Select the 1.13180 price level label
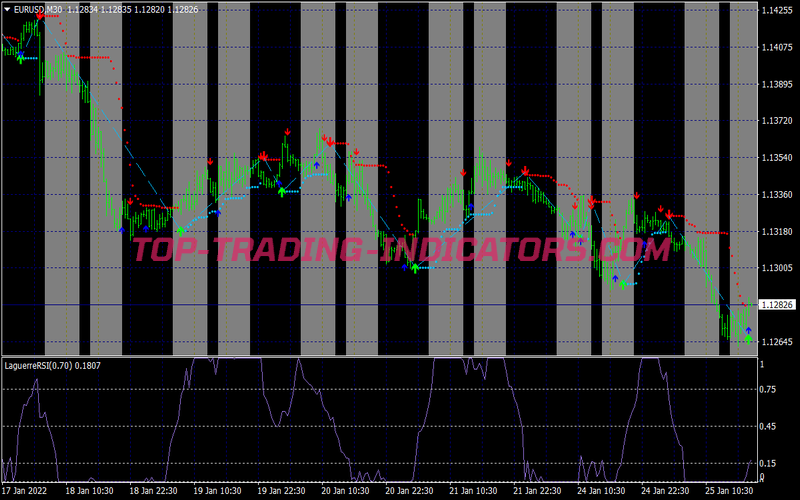Viewport: 800px width, 500px height. point(777,232)
